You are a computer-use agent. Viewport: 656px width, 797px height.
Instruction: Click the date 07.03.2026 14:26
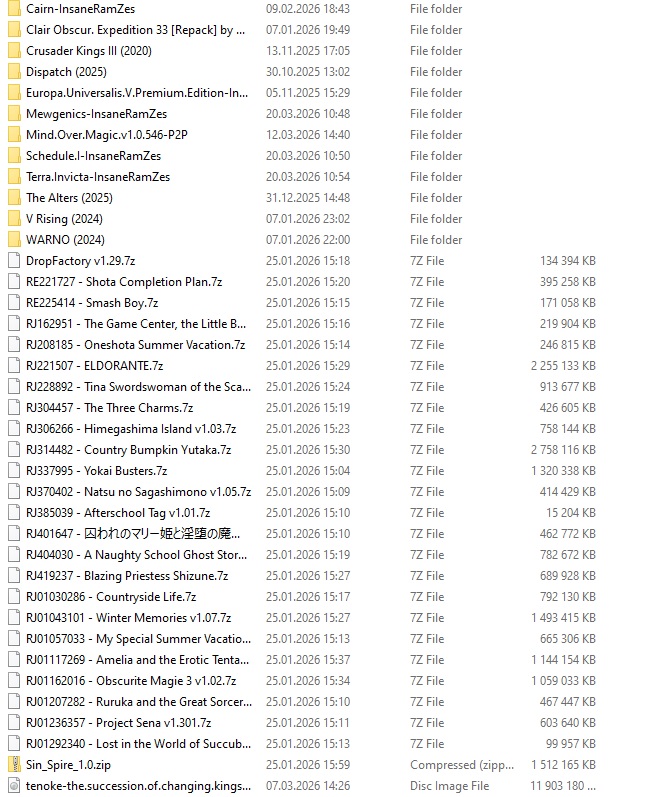308,786
